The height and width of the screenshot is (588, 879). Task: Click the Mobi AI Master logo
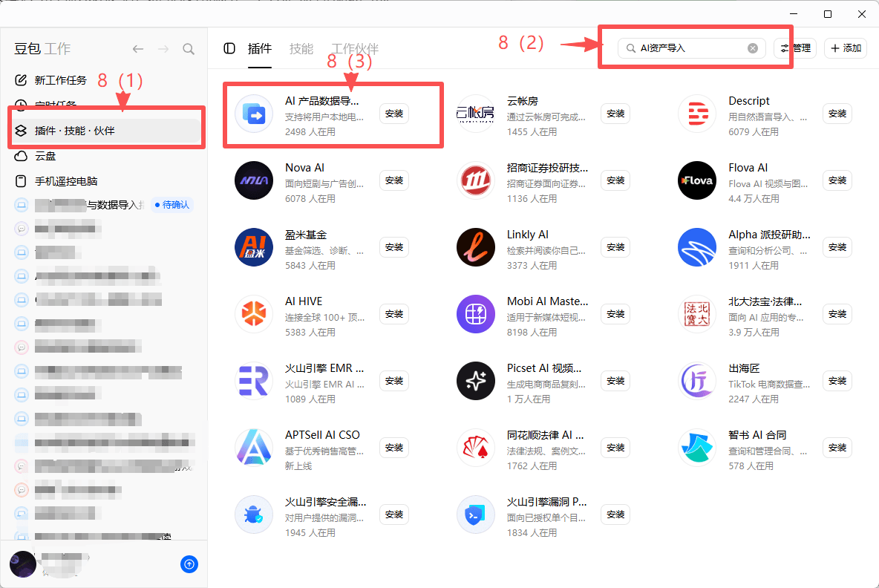pos(475,314)
